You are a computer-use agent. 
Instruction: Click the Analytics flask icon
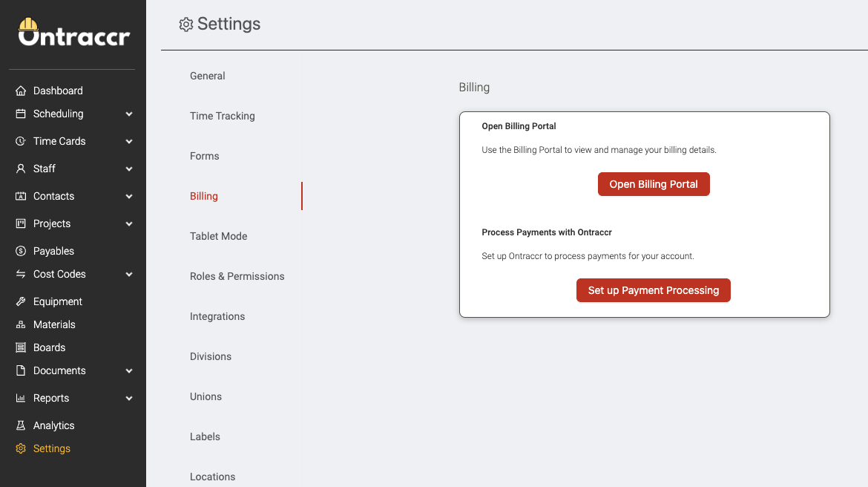click(x=21, y=425)
